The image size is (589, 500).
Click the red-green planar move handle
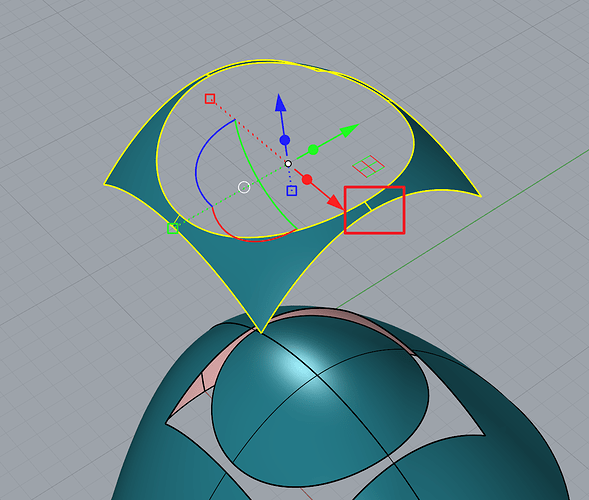coord(369,166)
